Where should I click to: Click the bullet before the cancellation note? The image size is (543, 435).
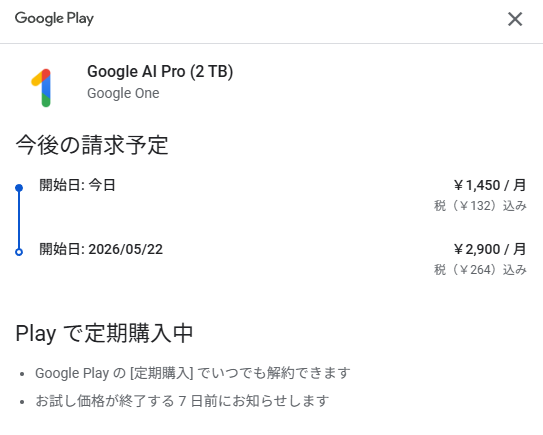[x=22, y=374]
